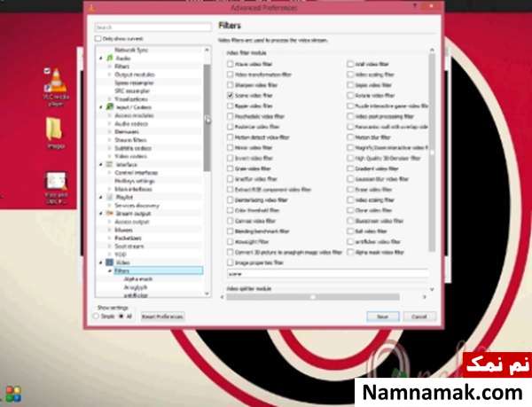532x407 pixels.
Task: Enable the Alpha mask video filter checkbox
Action: pos(350,252)
